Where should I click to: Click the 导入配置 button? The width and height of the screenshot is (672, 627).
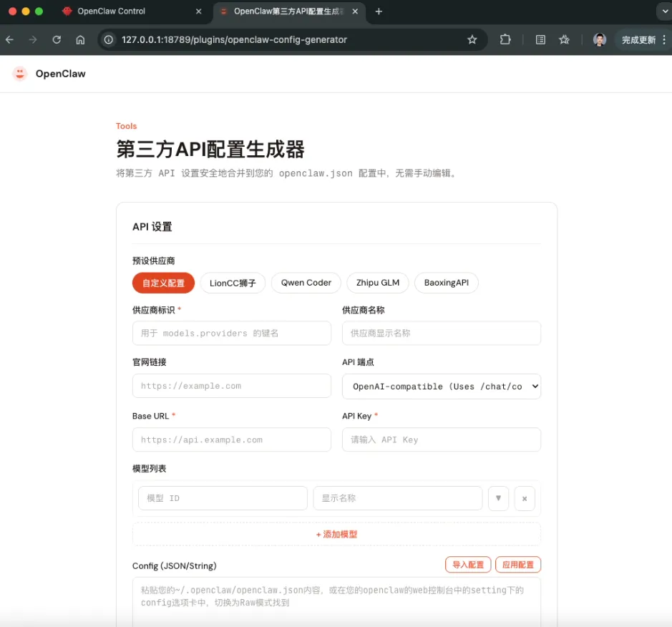pyautogui.click(x=468, y=565)
